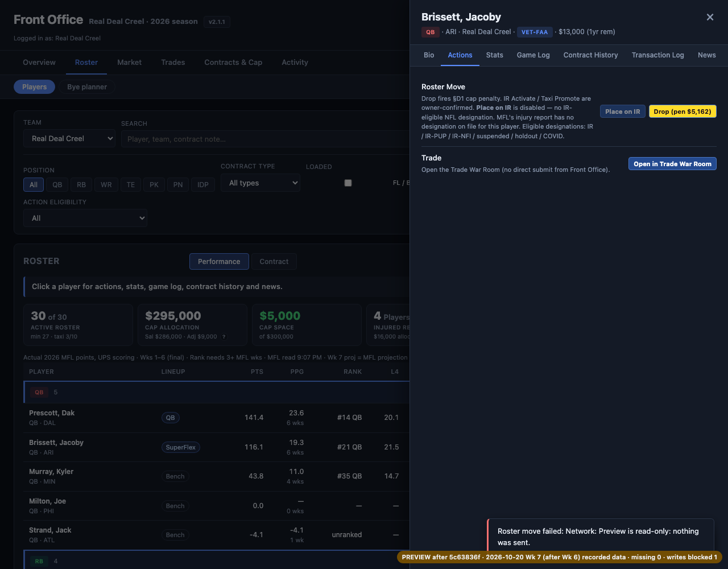Select the All positions filter
This screenshot has height=569, width=728.
tap(34, 185)
